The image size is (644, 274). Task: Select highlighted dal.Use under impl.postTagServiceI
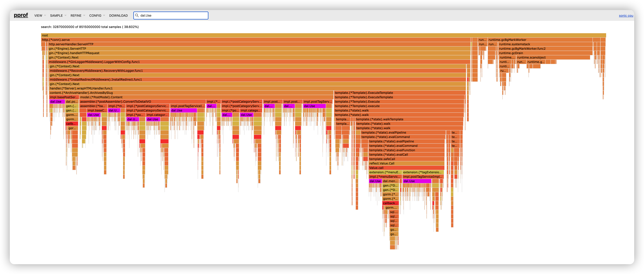coord(184,111)
